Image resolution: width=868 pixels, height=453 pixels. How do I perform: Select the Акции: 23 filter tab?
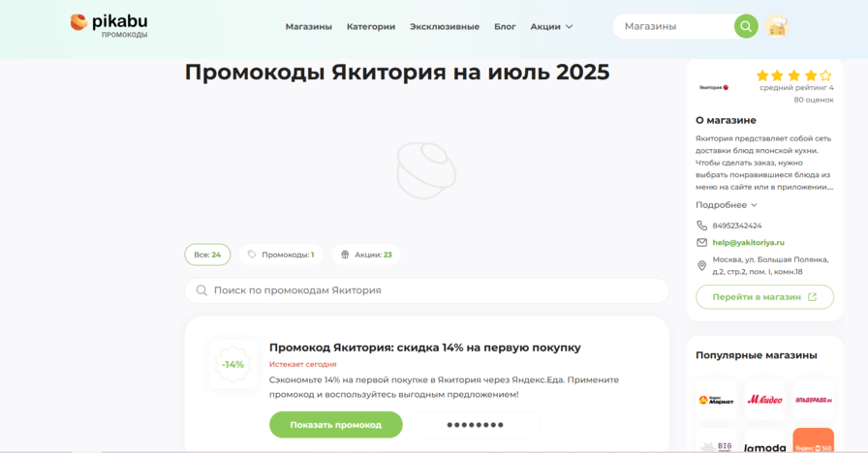366,255
